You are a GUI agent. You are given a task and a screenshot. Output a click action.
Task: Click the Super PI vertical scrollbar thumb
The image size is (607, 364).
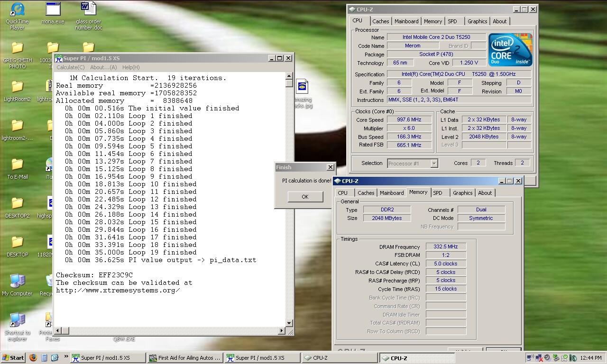289,83
